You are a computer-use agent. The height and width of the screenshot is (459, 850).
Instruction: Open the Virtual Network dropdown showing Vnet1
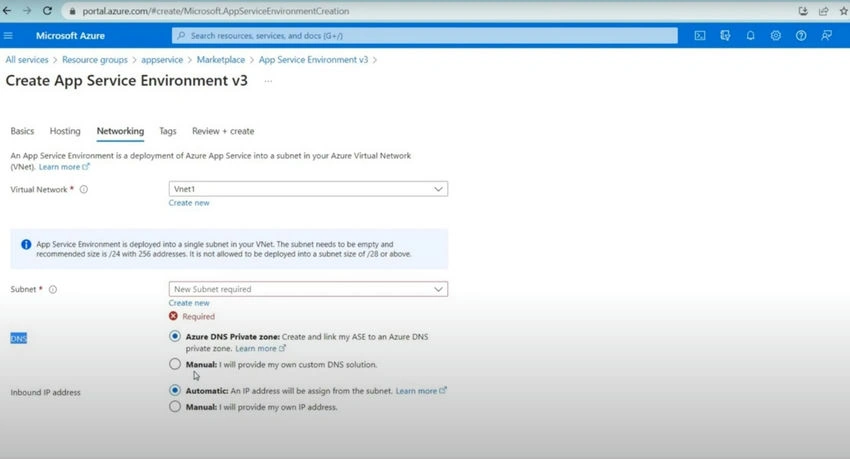(308, 189)
